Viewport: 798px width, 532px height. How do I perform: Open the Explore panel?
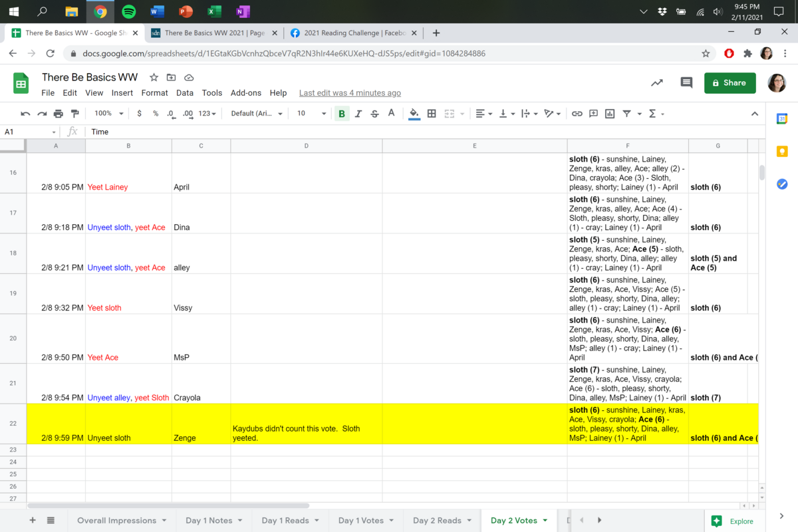733,521
